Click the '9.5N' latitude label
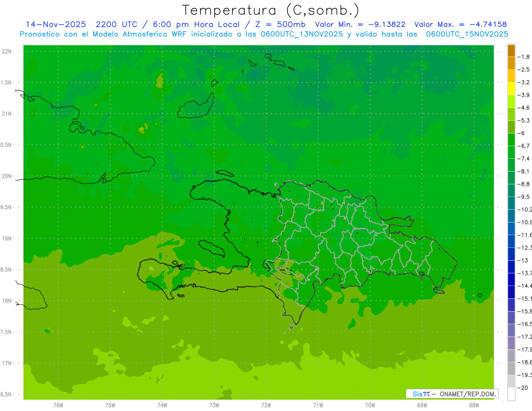Viewport: 532px width, 411px height. click(x=6, y=207)
